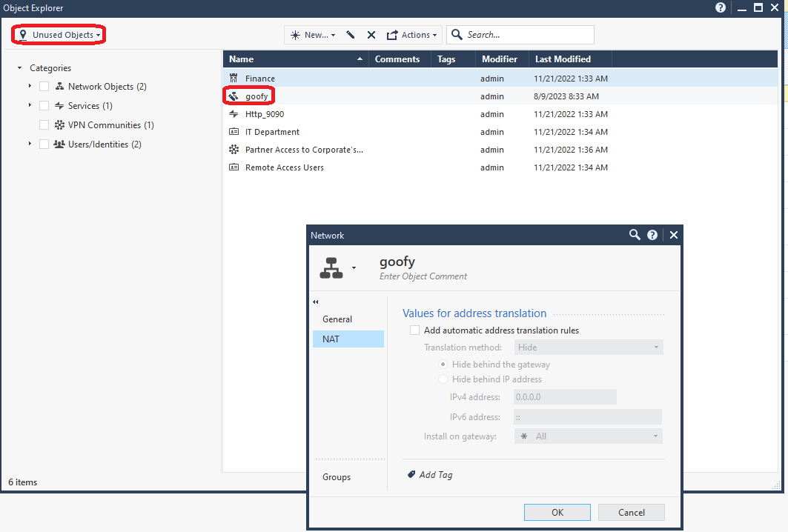Open the Translation method dropdown

589,347
